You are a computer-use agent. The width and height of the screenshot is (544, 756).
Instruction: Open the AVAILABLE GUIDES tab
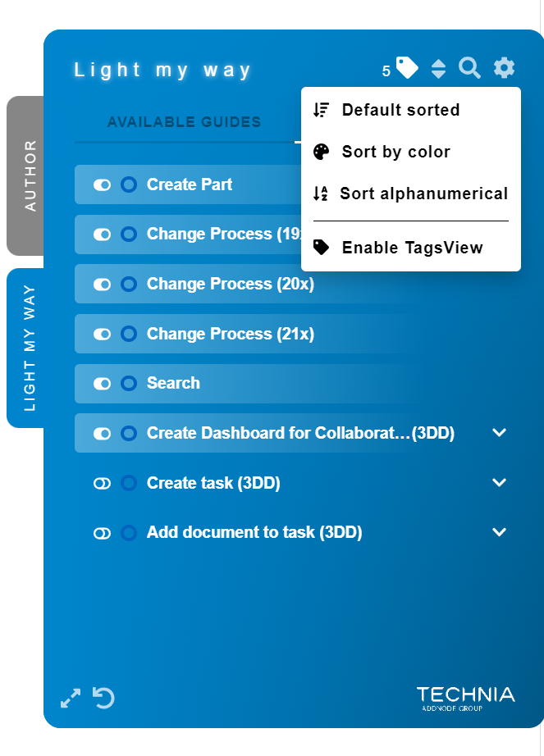185,122
